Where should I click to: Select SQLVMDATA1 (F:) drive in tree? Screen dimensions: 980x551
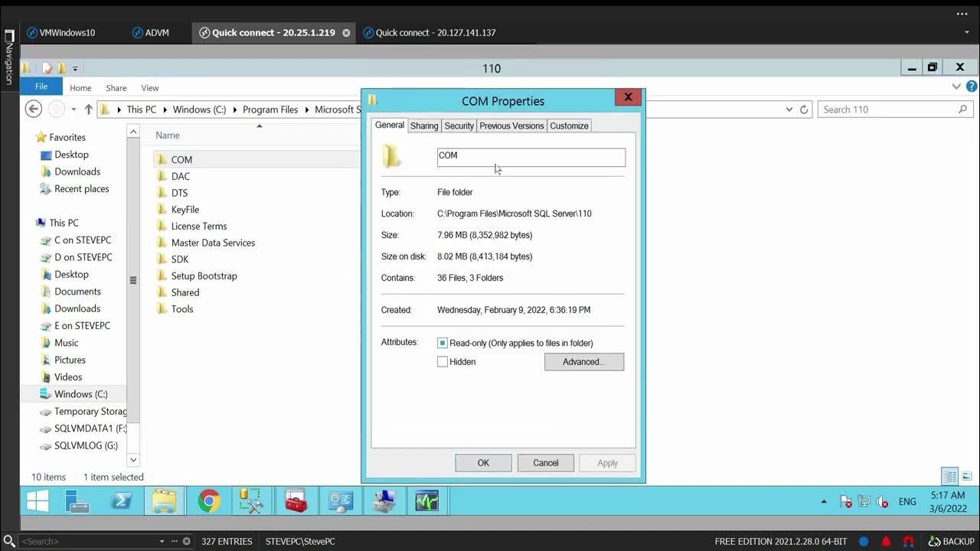point(83,429)
